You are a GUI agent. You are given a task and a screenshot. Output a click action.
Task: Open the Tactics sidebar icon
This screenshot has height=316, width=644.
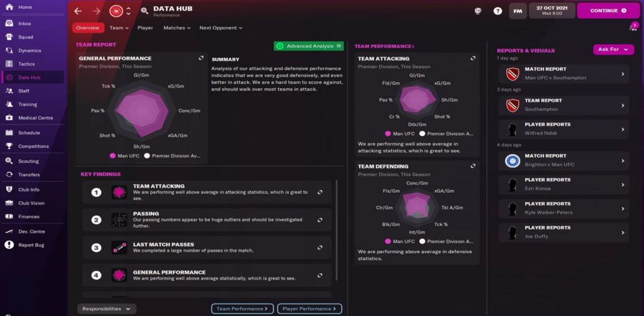9,64
